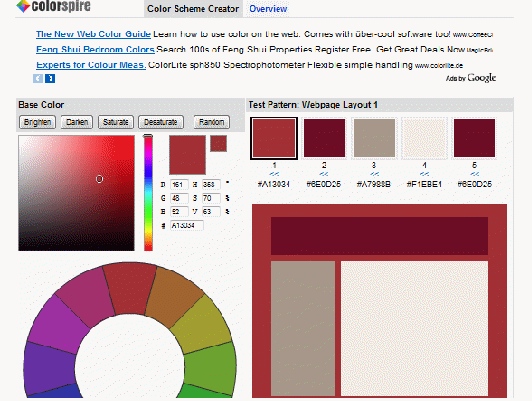
Task: Click the S saturation value field
Action: [211, 198]
